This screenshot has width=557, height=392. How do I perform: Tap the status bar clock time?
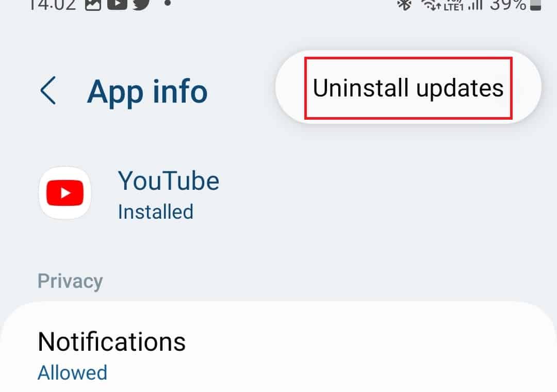[52, 5]
